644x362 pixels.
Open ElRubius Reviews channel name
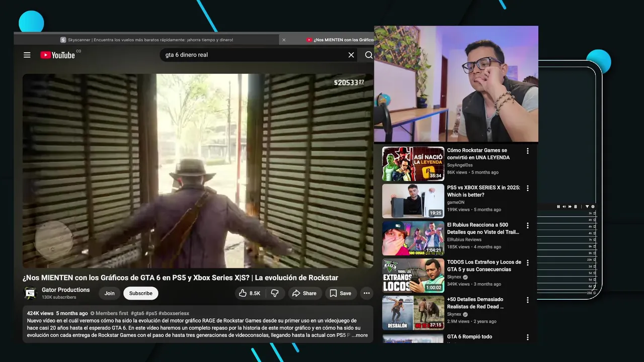[464, 239]
